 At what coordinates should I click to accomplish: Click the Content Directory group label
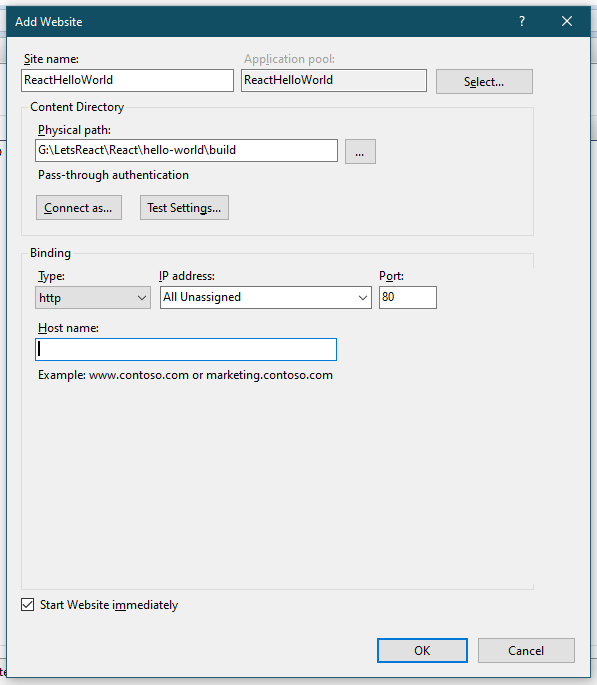pyautogui.click(x=77, y=107)
